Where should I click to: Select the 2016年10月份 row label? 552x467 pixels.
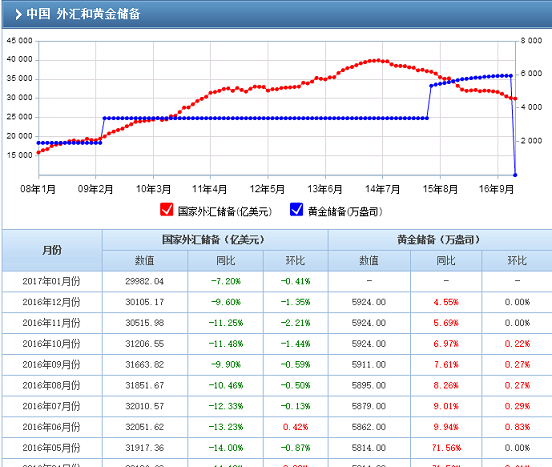[x=51, y=343]
